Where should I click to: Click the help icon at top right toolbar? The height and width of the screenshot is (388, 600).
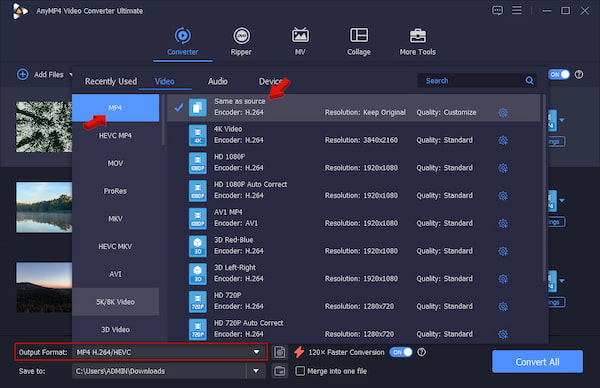[579, 75]
